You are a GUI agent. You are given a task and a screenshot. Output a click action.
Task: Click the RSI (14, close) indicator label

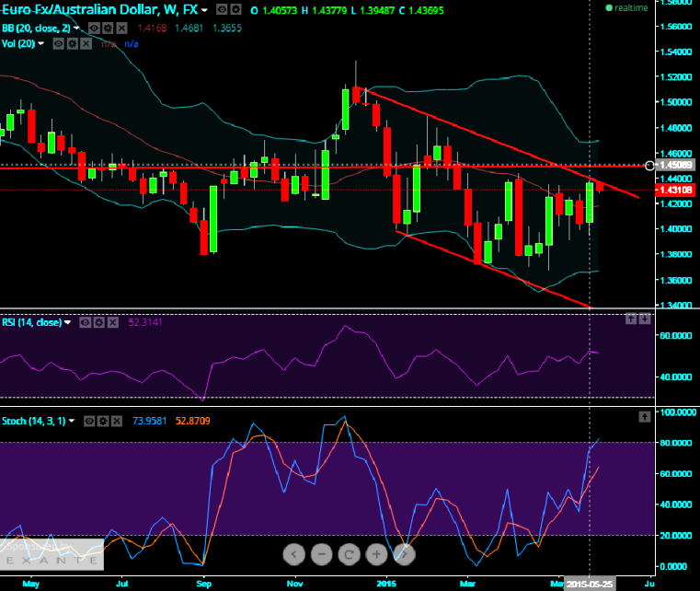pyautogui.click(x=31, y=322)
